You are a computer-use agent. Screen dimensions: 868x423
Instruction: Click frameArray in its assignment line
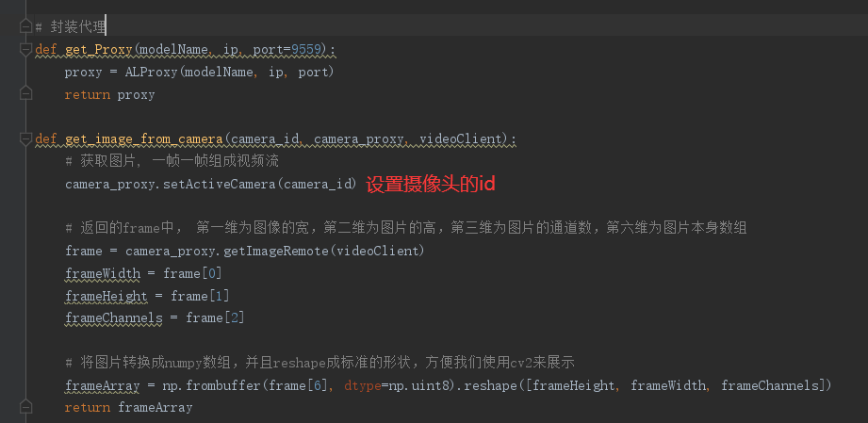(103, 385)
